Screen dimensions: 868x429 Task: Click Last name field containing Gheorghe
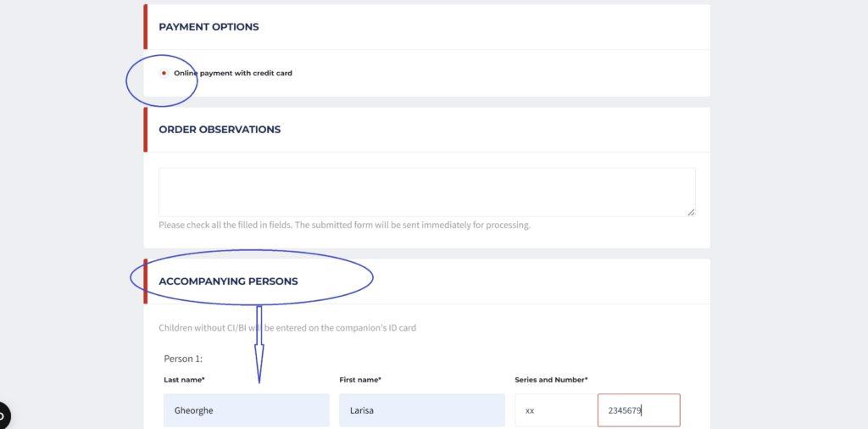(247, 410)
